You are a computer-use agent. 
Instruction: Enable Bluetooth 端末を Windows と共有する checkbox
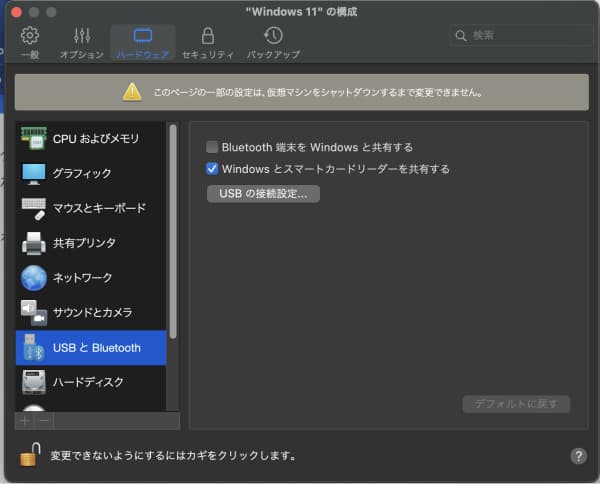coord(212,147)
